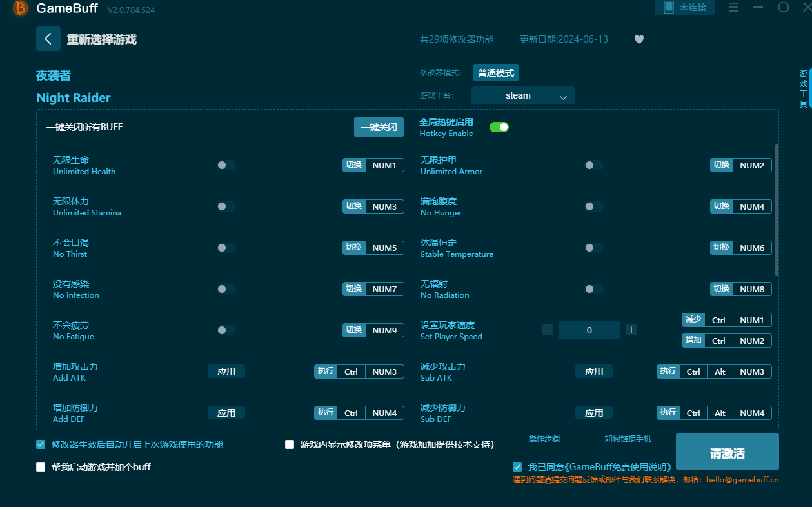Screen dimensions: 812x507
Task: Open the operation steps link
Action: click(x=544, y=439)
